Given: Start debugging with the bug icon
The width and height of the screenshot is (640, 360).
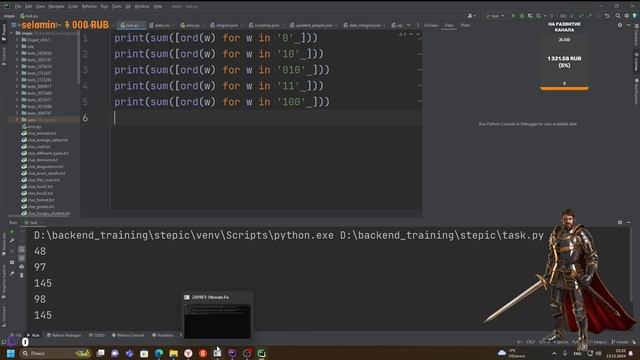Looking at the screenshot, I should click(x=522, y=16).
